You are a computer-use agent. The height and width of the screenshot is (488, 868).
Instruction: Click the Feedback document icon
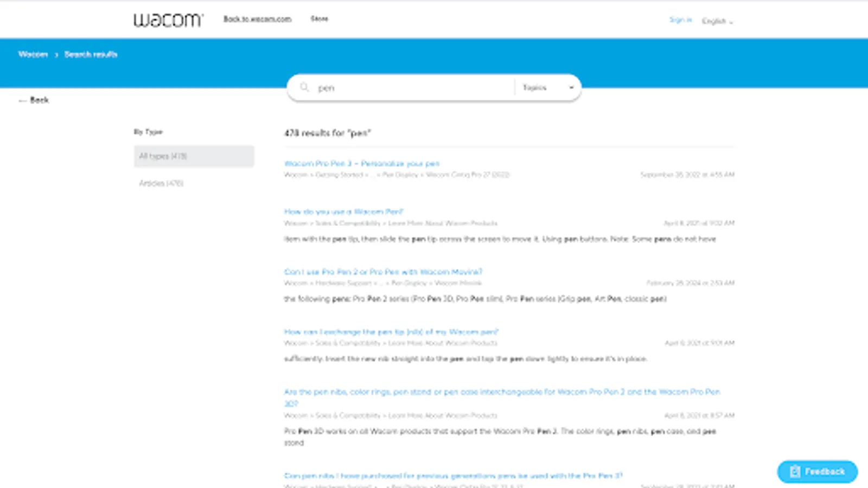795,471
